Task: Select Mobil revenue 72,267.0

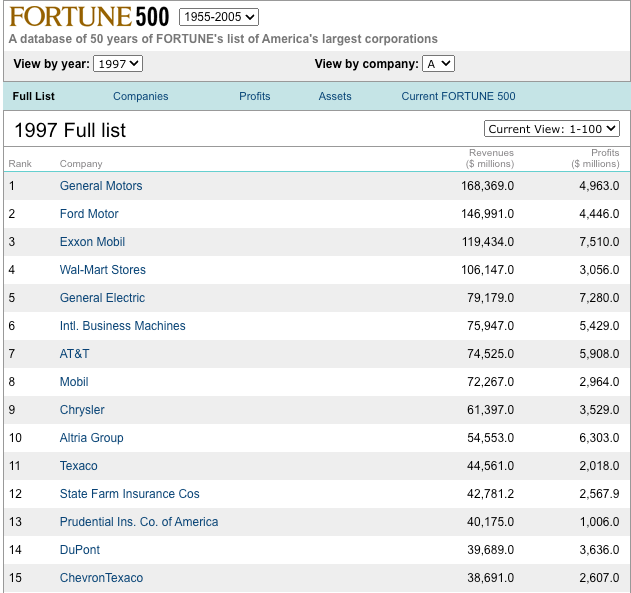Action: tap(491, 382)
